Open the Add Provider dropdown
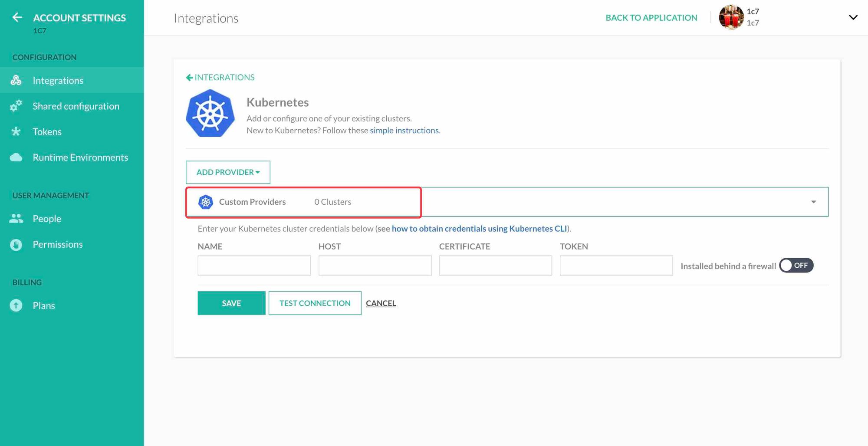The width and height of the screenshot is (868, 446). (228, 172)
